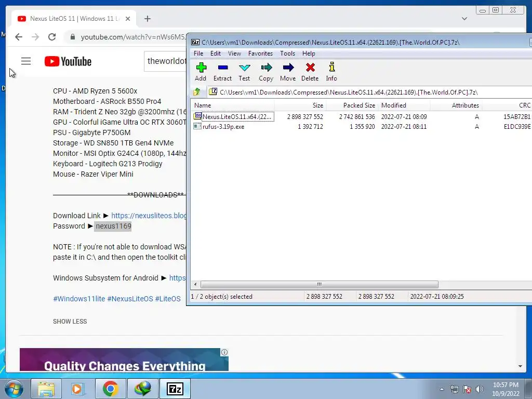This screenshot has width=532, height=399.
Task: Click the #NexusLiteOS hashtag
Action: 130,299
